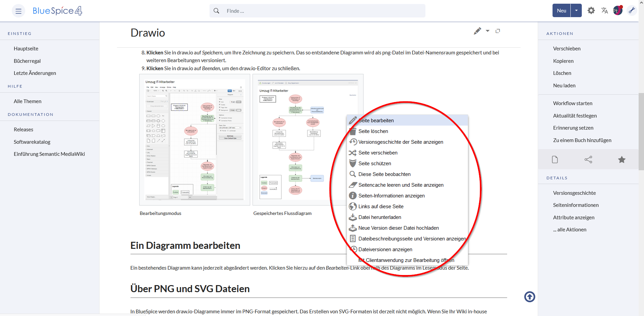Open the hamburger navigation menu

click(x=18, y=11)
